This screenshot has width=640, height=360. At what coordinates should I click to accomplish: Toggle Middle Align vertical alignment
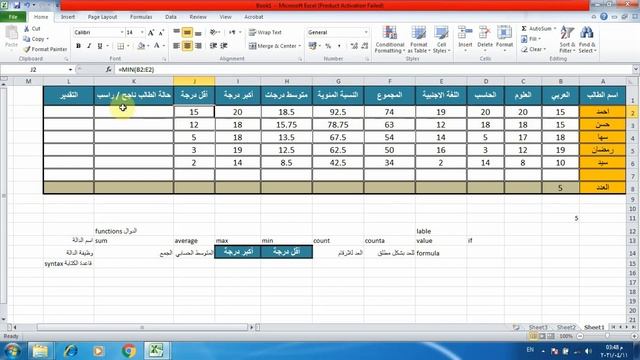(x=187, y=32)
